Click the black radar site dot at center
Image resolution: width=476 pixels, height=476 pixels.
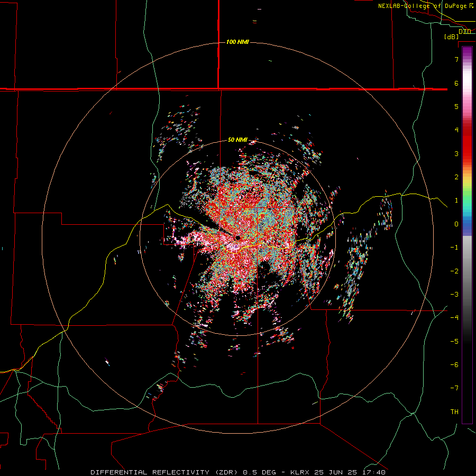coord(237,237)
